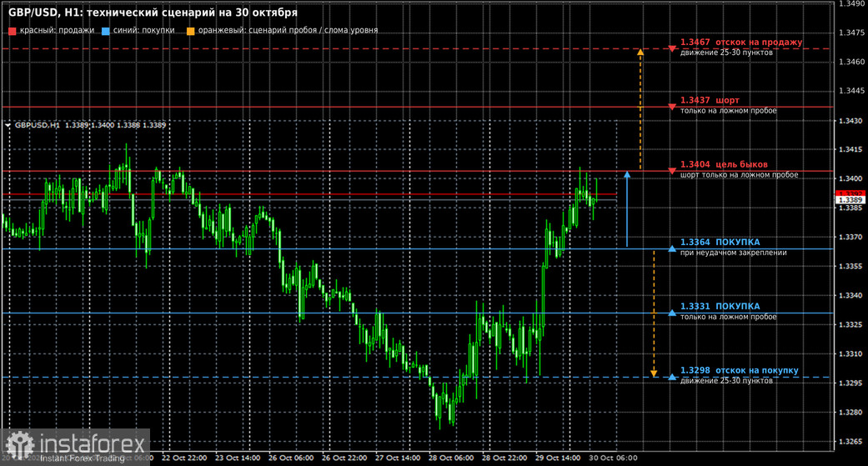Click the '28 Oct 22:00' time axis label
The width and height of the screenshot is (868, 466).
[x=504, y=458]
